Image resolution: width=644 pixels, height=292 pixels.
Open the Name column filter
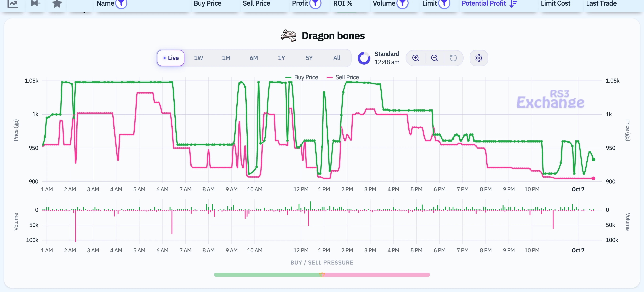click(x=121, y=3)
